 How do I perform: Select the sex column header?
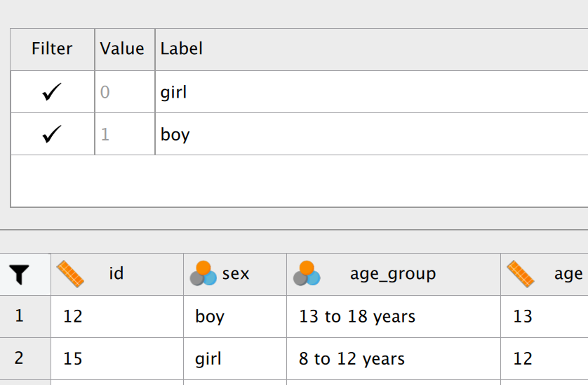pyautogui.click(x=235, y=274)
